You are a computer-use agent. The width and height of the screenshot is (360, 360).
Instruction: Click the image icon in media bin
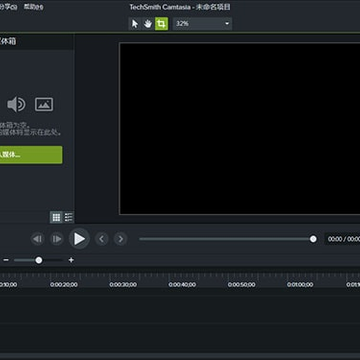tap(44, 105)
